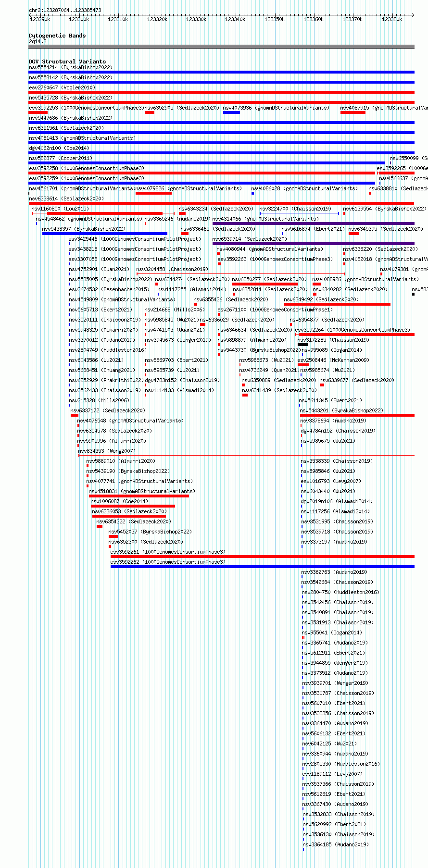This screenshot has width=428, height=868.
Task: Select nsv6539714 (Sedlazeck2020) variant
Action: (x=250, y=239)
